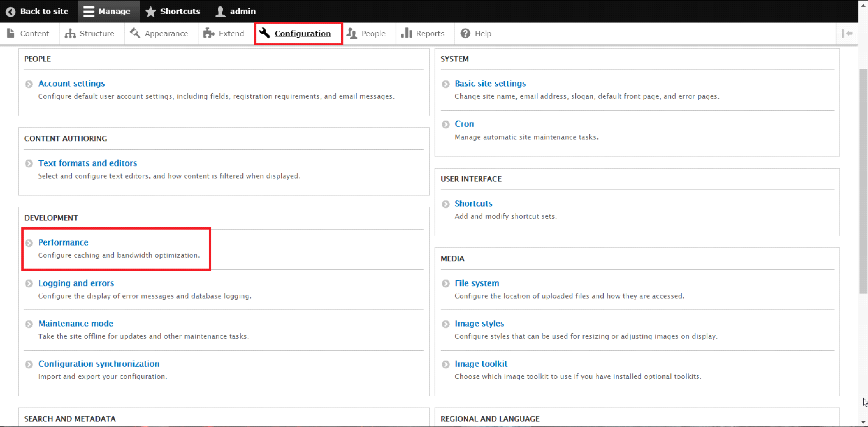Viewport: 868px width, 427px height.
Task: Toggle the Manage hamburger menu
Action: (x=89, y=12)
